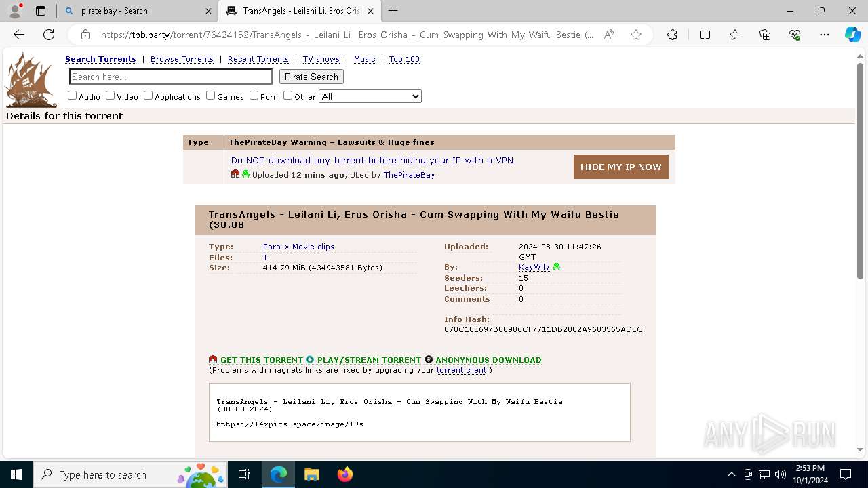This screenshot has height=488, width=868.
Task: Open uploader KayWily link
Action: 534,267
